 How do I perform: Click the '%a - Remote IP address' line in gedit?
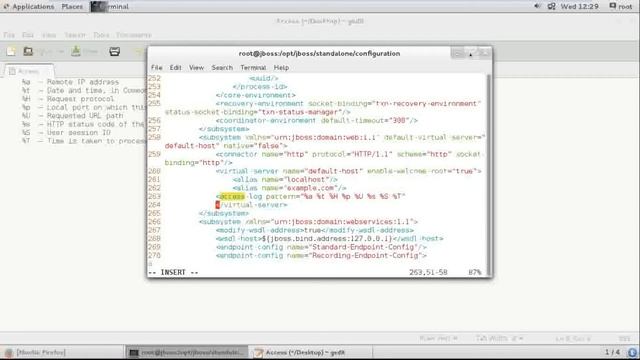pos(70,82)
